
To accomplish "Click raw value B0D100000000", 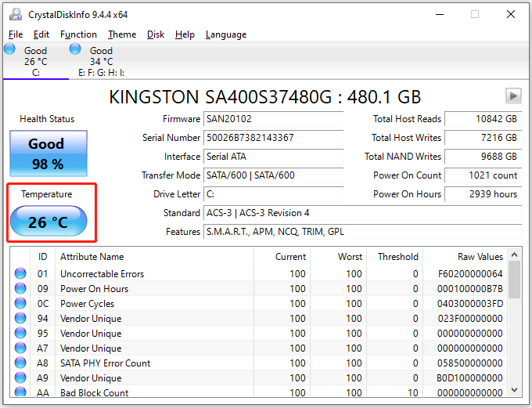I will (470, 378).
